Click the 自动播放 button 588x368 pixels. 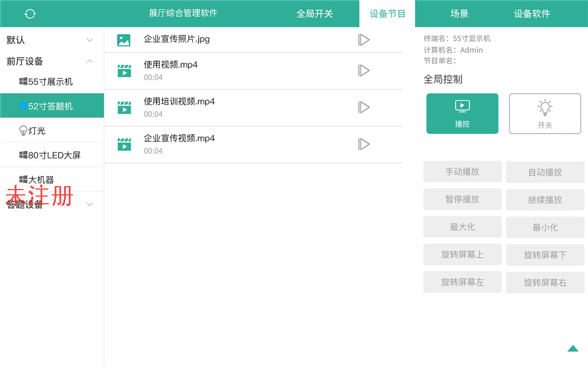(544, 172)
